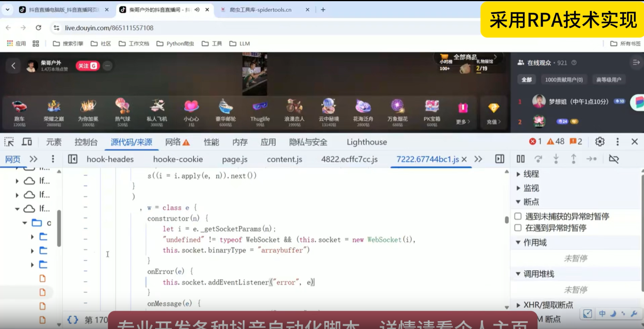
Task: Select the inspect element picker icon
Action: click(9, 142)
